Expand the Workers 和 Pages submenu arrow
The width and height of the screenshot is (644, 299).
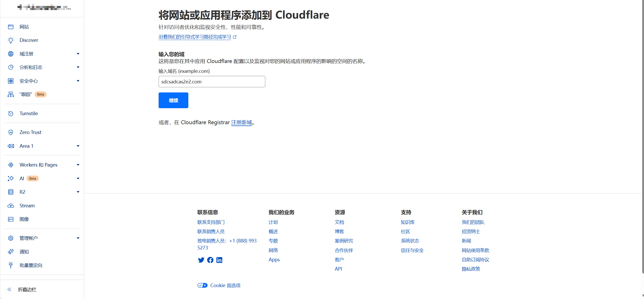click(78, 165)
